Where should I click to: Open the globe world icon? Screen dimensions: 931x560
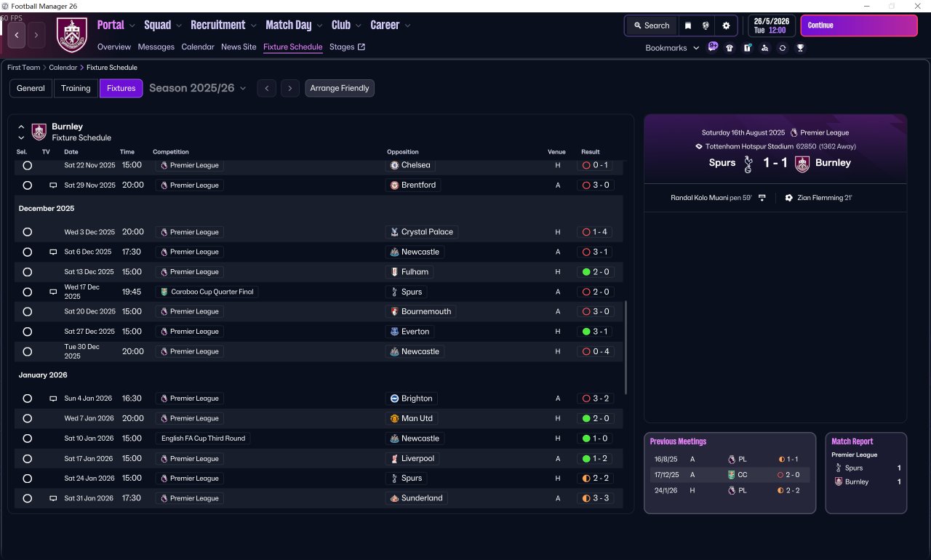click(x=706, y=25)
